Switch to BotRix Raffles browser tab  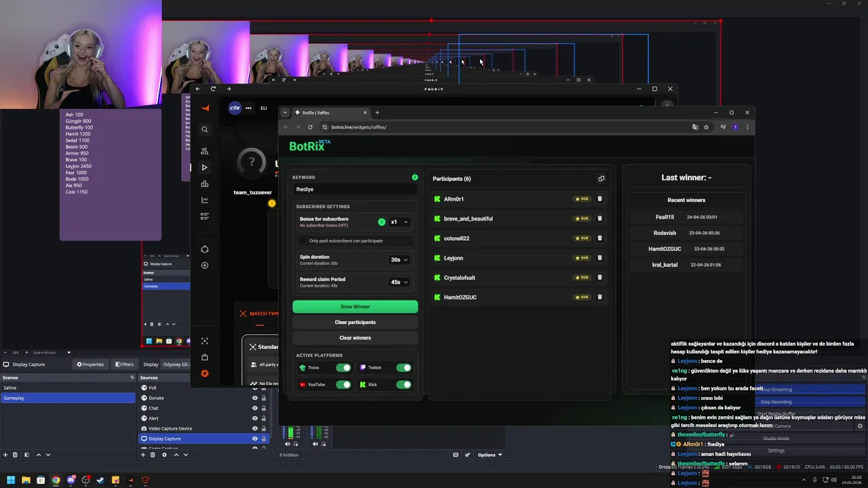[x=330, y=113]
